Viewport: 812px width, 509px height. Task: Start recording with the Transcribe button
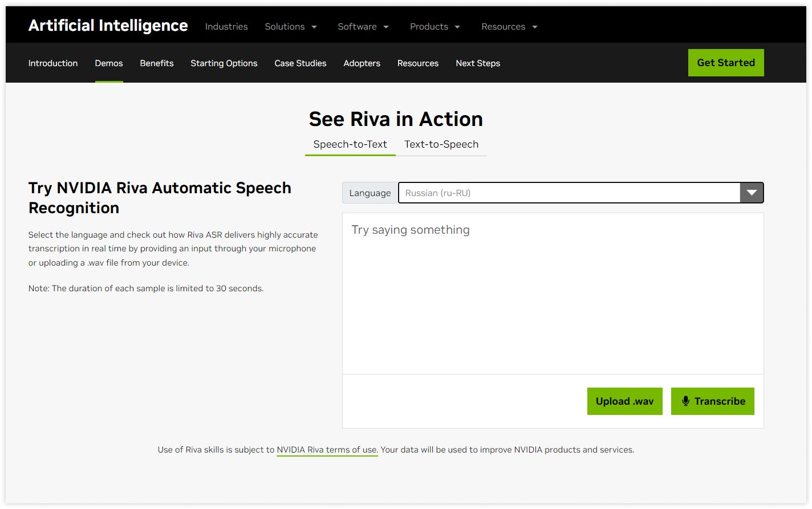pos(713,401)
